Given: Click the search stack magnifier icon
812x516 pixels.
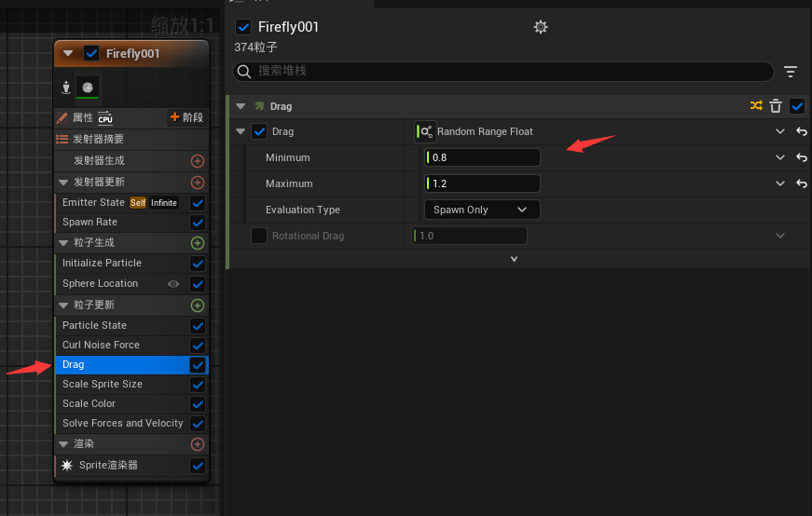Looking at the screenshot, I should [x=244, y=71].
